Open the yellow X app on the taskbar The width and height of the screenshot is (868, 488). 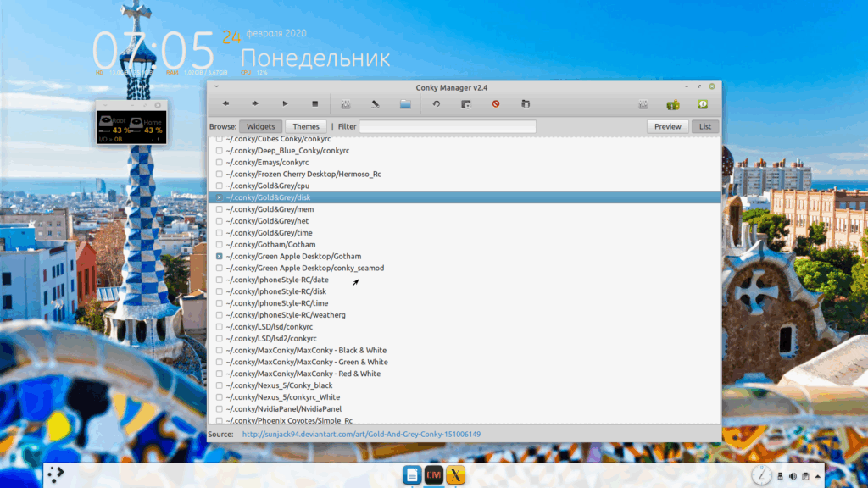tap(455, 474)
